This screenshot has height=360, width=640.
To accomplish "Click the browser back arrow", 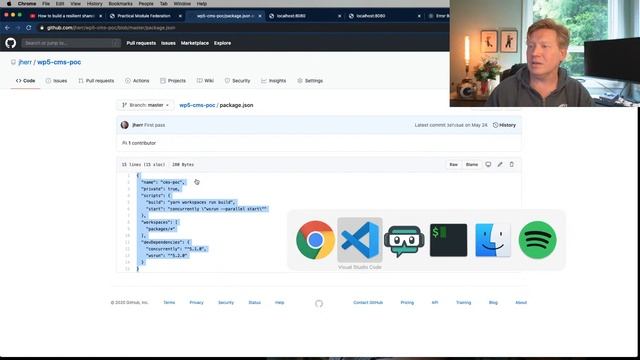I will [7, 28].
